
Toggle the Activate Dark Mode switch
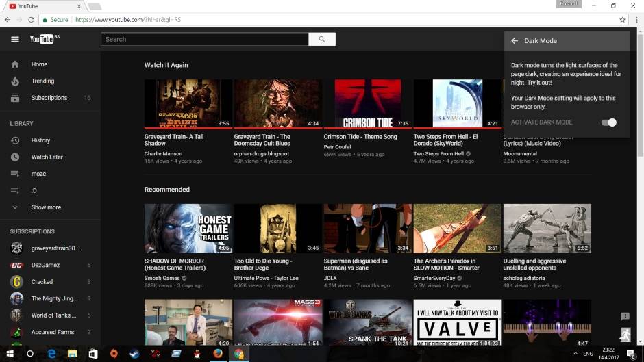(x=608, y=122)
